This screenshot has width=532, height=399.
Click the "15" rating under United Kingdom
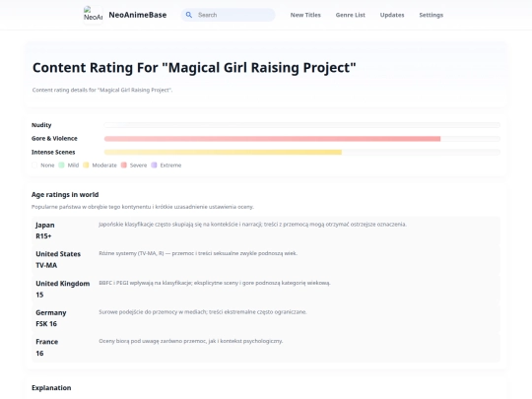click(39, 295)
